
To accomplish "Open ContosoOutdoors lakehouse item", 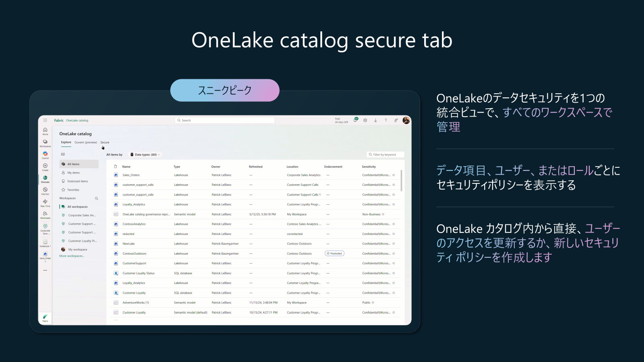I will pos(134,253).
